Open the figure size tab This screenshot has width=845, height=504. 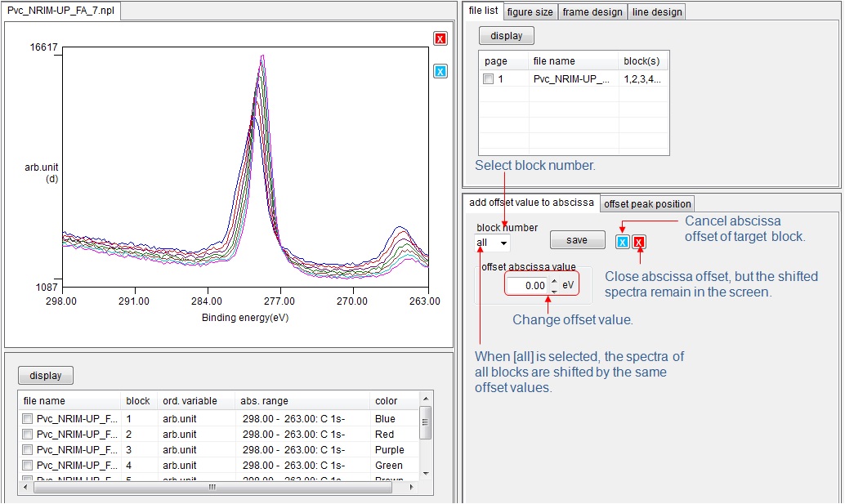[x=530, y=12]
